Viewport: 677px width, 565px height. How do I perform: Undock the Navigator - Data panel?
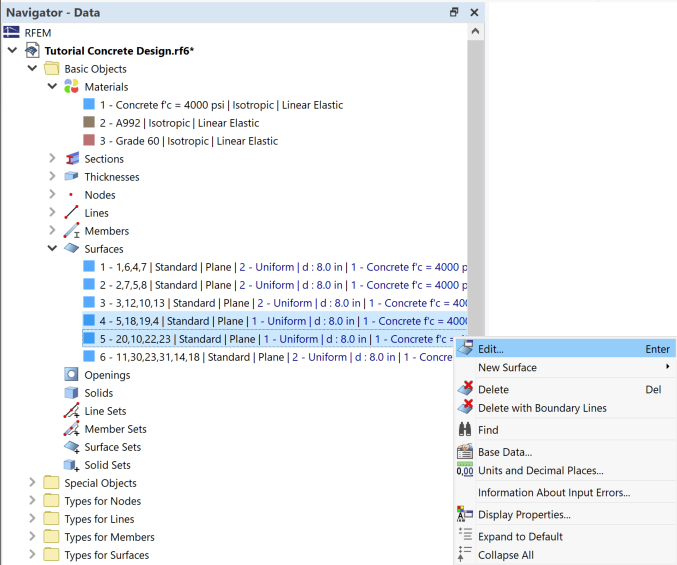pos(454,12)
